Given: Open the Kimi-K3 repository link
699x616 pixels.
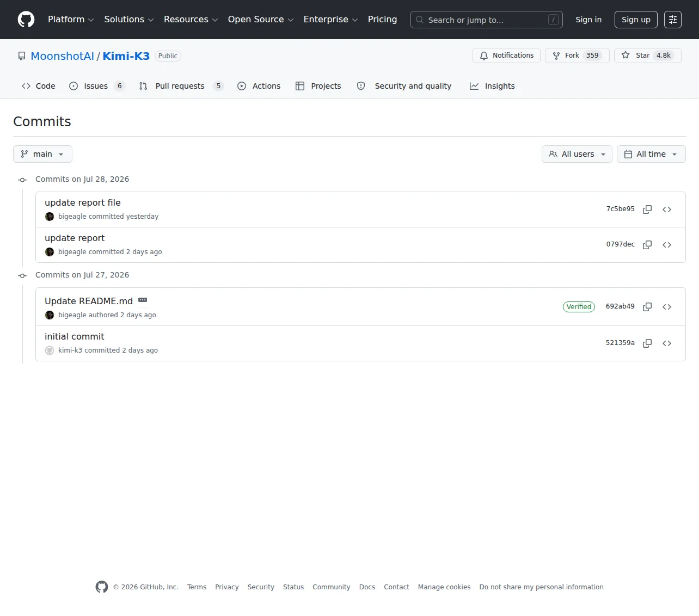Looking at the screenshot, I should (126, 56).
